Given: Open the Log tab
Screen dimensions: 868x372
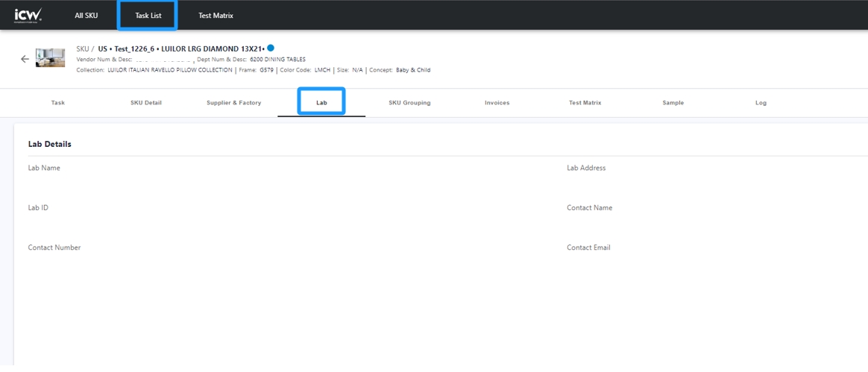Looking at the screenshot, I should coord(761,103).
